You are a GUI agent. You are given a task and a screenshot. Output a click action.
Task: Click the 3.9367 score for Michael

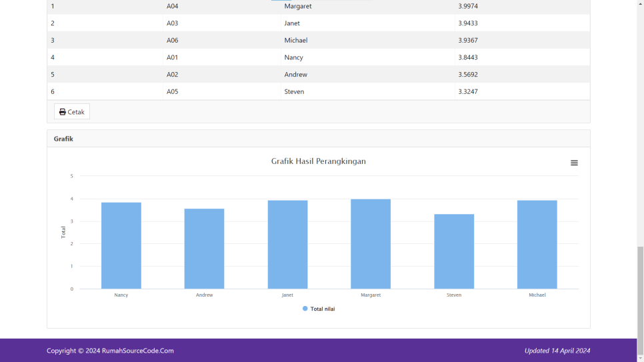click(467, 40)
